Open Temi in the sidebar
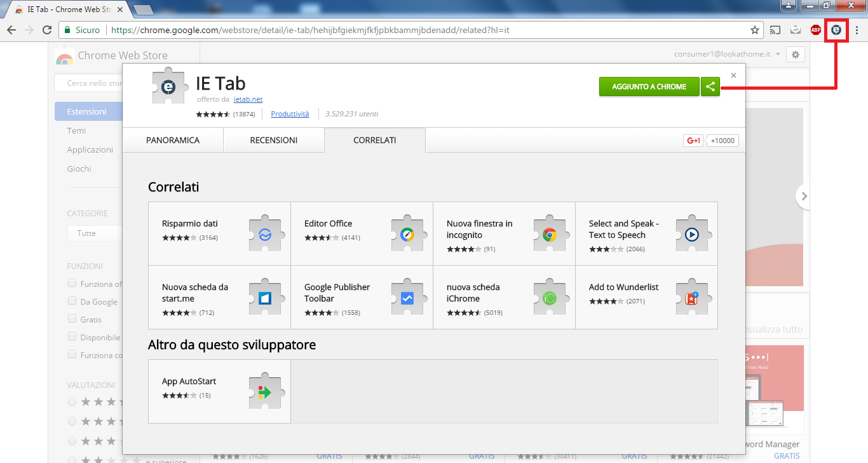Image resolution: width=868 pixels, height=463 pixels. pos(76,130)
